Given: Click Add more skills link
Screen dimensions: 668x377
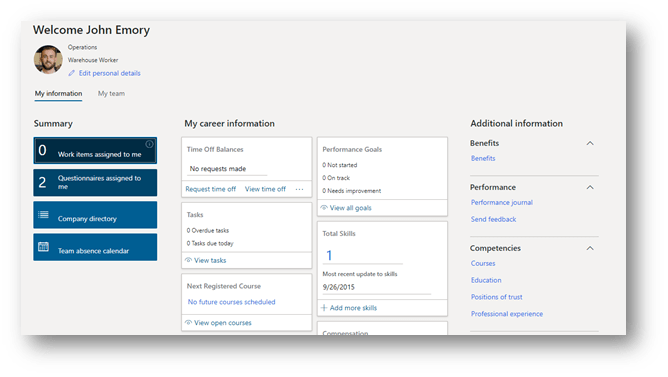Looking at the screenshot, I should [x=353, y=308].
